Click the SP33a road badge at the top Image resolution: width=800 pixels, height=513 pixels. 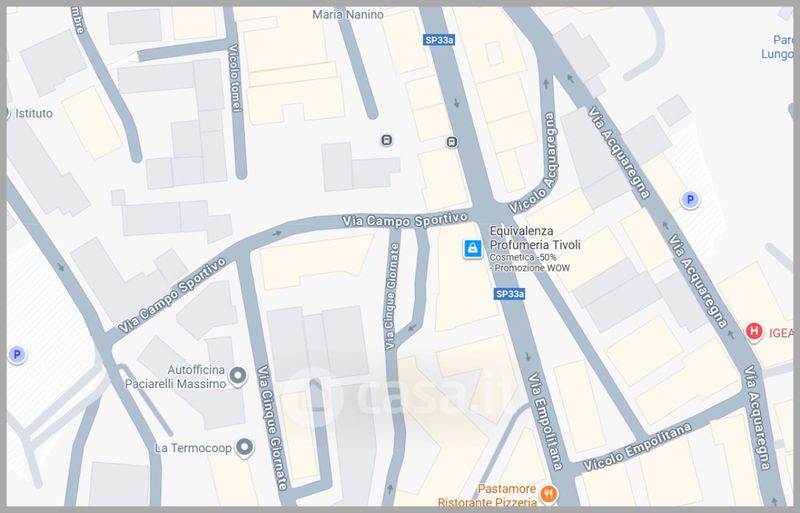pyautogui.click(x=438, y=40)
